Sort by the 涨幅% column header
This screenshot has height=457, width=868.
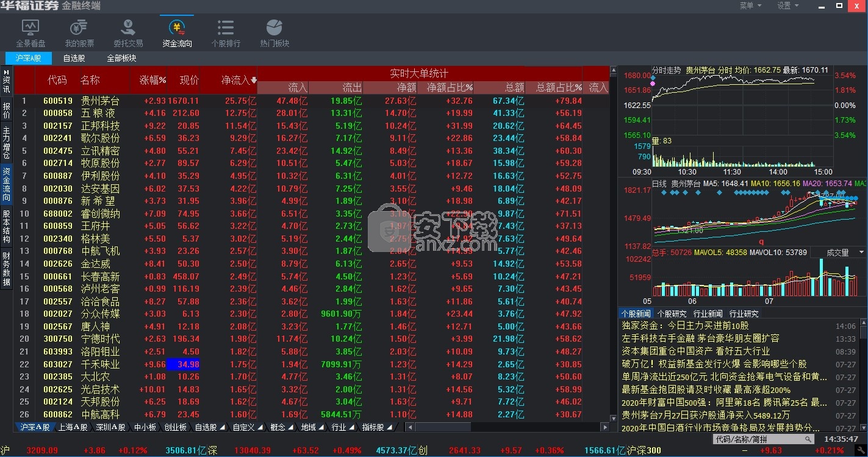(x=152, y=80)
